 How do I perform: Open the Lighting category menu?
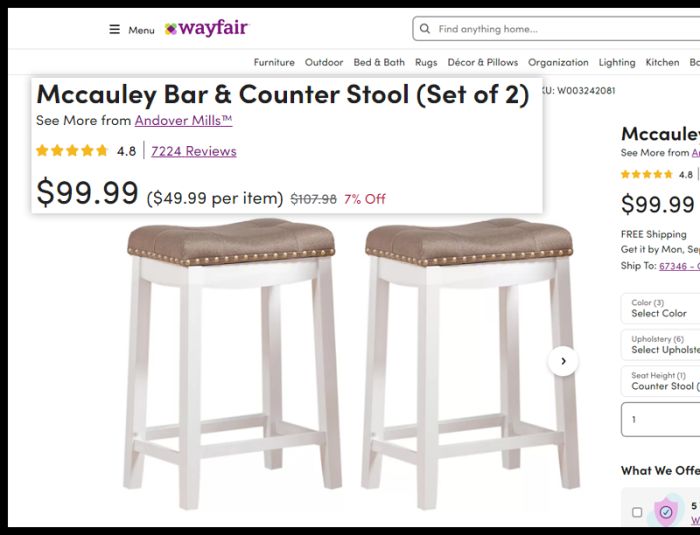pyautogui.click(x=617, y=62)
